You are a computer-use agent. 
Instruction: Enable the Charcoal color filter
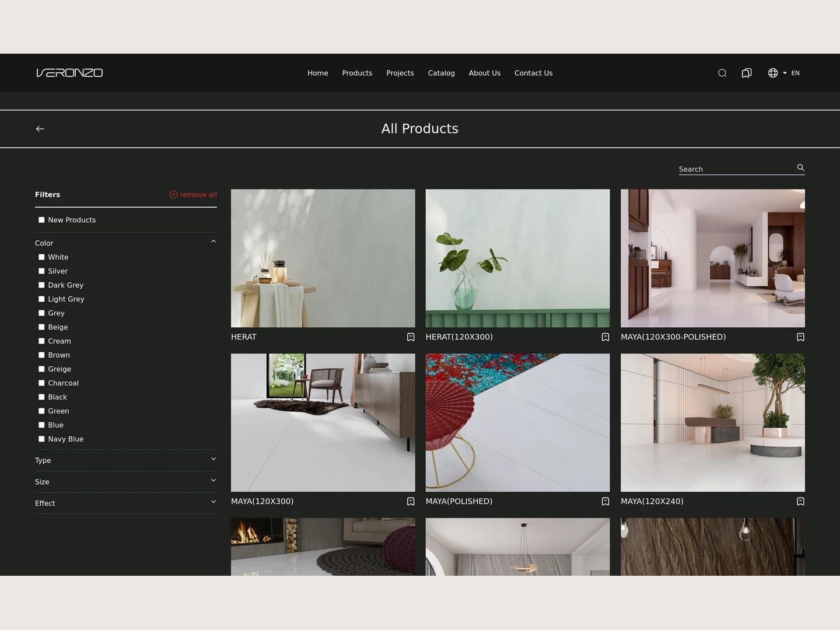pyautogui.click(x=41, y=383)
